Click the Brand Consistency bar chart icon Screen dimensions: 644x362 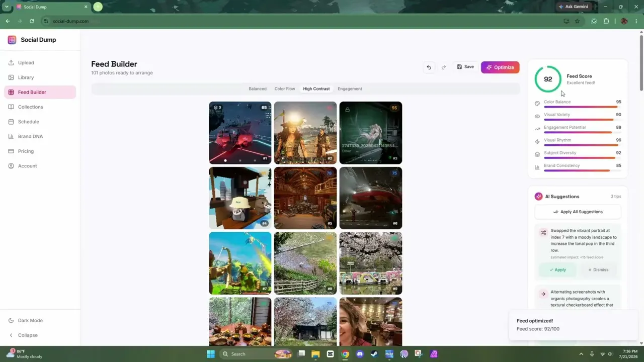click(x=537, y=167)
